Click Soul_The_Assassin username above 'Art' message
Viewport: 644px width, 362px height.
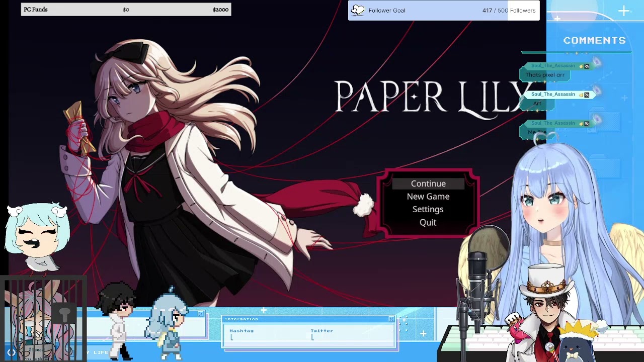[553, 95]
